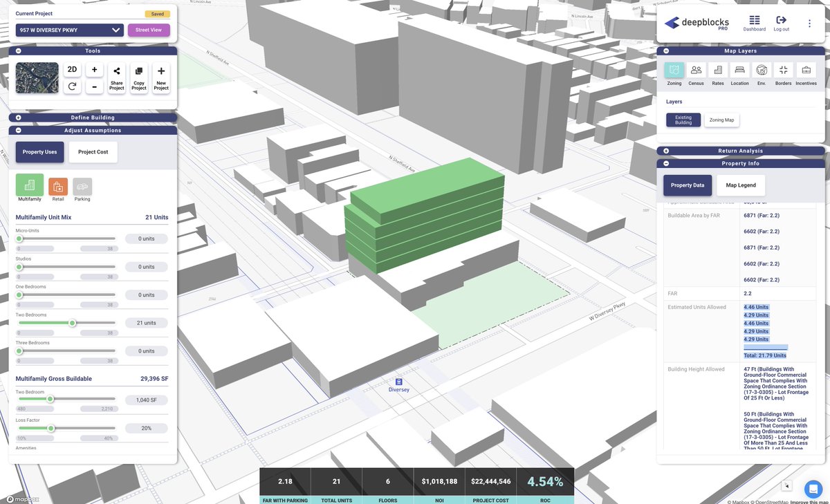Switch to Property Uses tab

[40, 152]
